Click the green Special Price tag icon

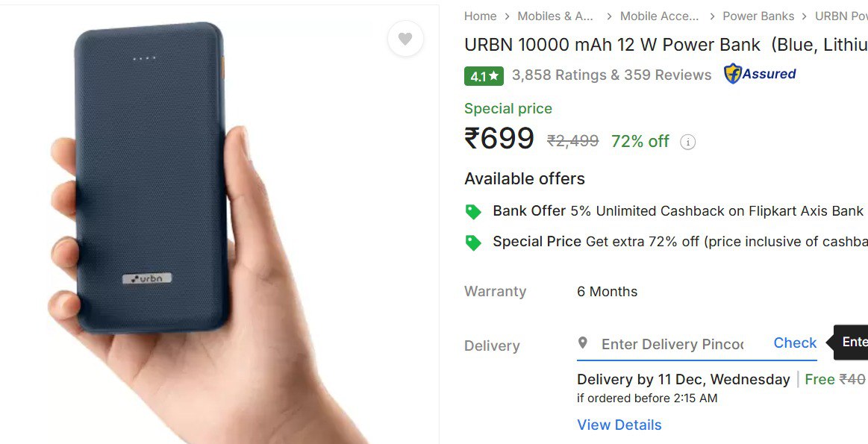[x=473, y=243]
